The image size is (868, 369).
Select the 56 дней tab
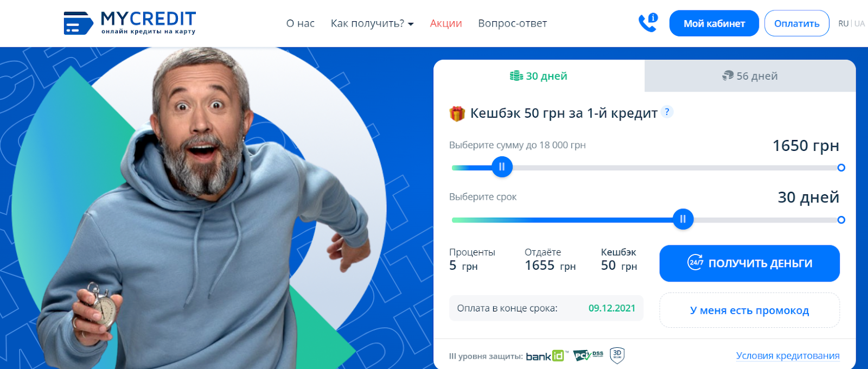[x=750, y=76]
